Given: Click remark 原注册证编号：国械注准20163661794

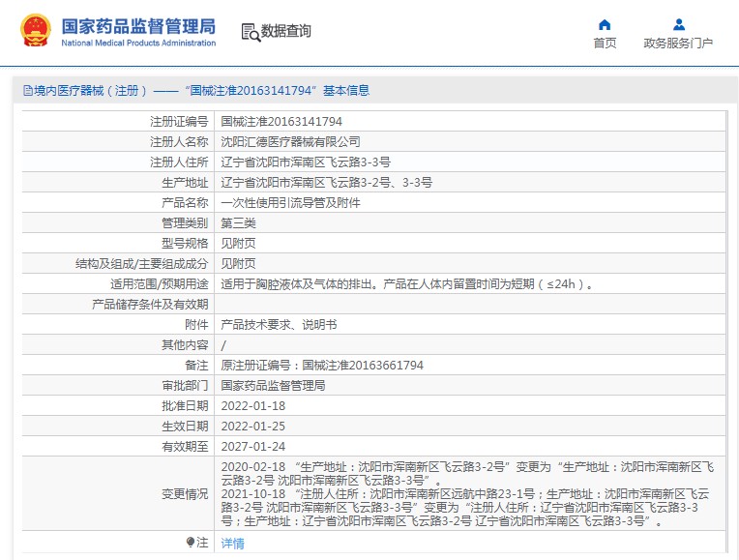Looking at the screenshot, I should (x=322, y=366).
